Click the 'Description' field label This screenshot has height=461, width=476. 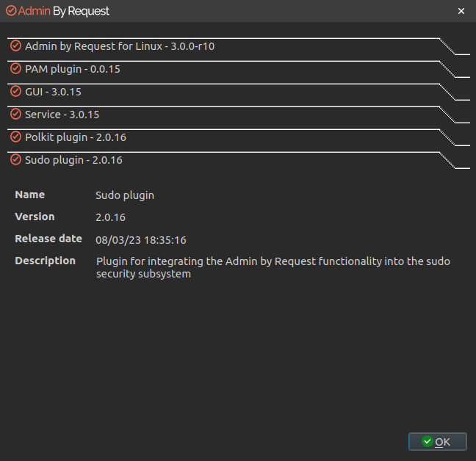tap(46, 261)
